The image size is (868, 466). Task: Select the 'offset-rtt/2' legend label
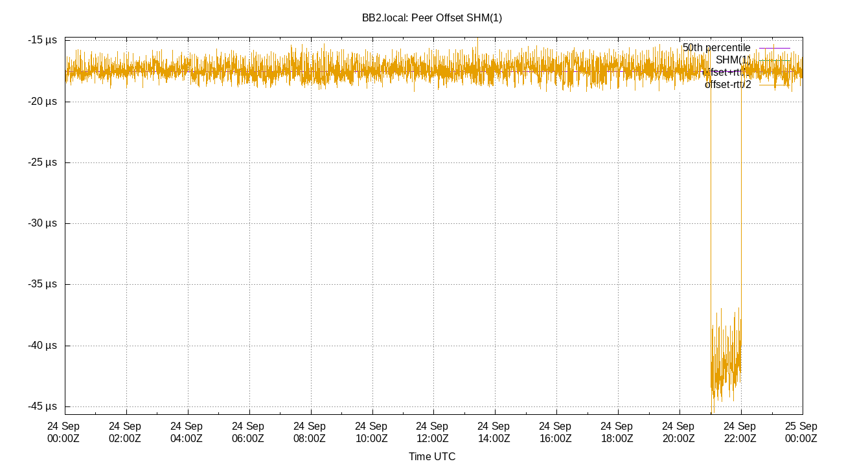point(728,85)
